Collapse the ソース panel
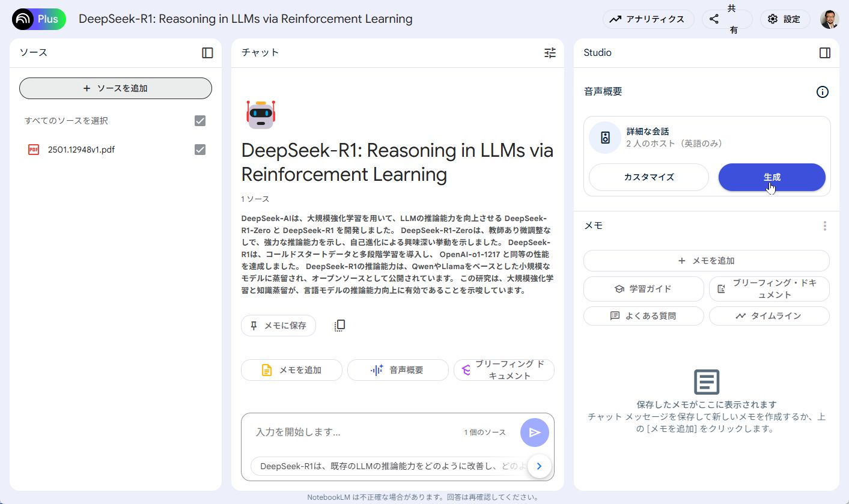The image size is (849, 504). 207,53
